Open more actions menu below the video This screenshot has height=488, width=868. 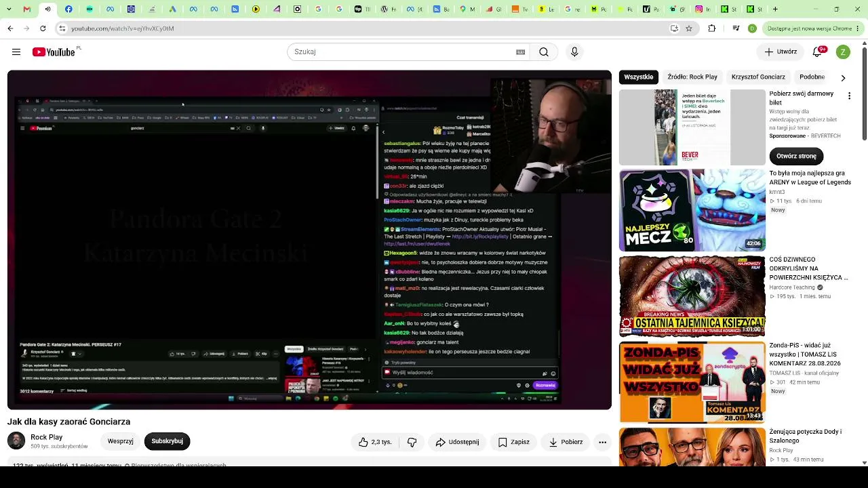pyautogui.click(x=602, y=442)
